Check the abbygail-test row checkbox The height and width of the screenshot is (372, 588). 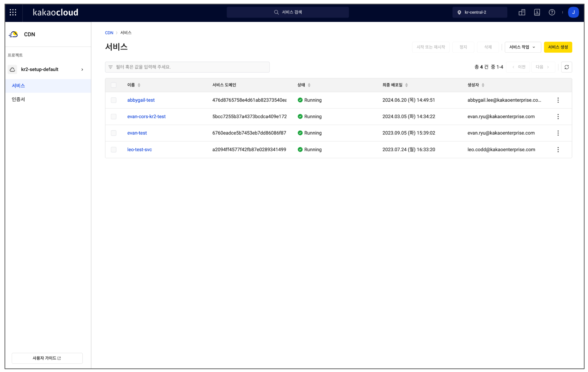coord(114,100)
